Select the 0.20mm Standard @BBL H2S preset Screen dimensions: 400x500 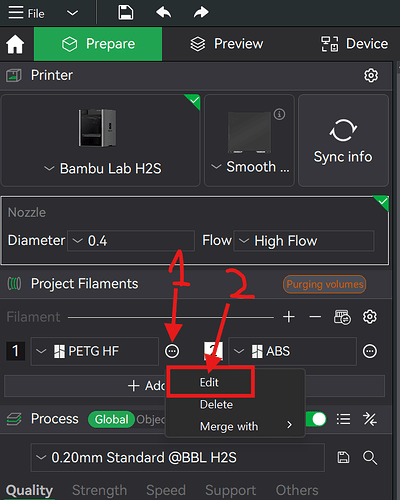[x=178, y=458]
